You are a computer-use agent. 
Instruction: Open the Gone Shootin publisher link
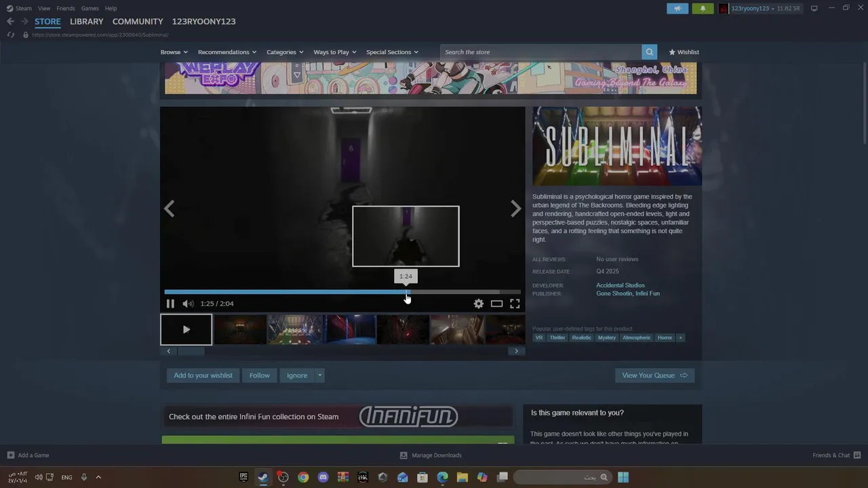pos(613,293)
